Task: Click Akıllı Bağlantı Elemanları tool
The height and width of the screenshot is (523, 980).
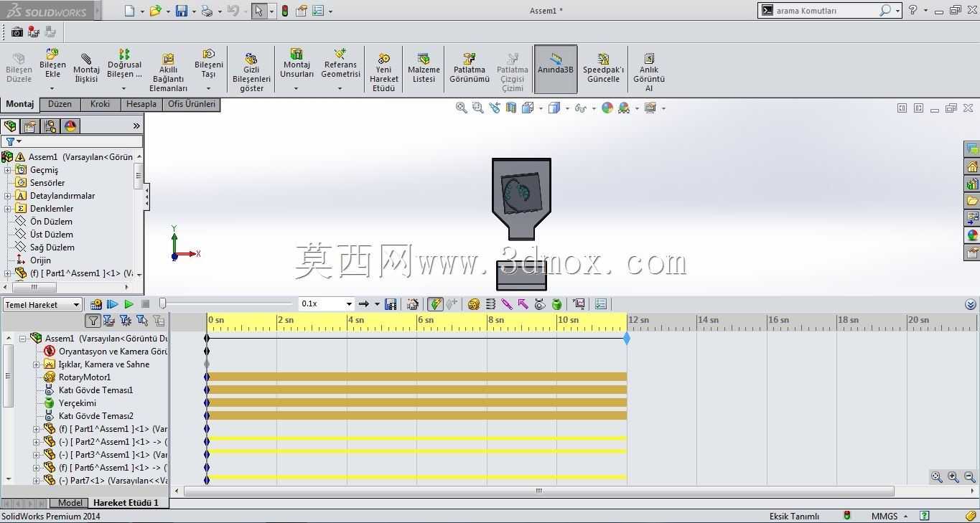Action: [x=168, y=73]
